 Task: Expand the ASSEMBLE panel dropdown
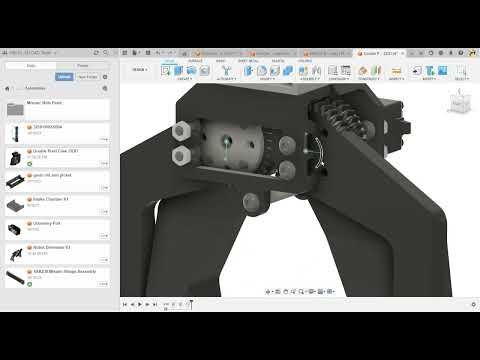[310, 79]
